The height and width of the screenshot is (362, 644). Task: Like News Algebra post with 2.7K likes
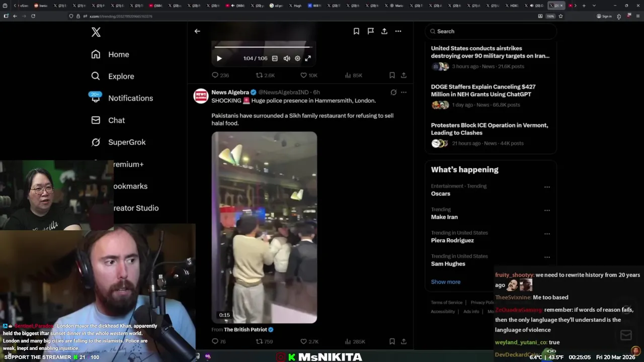click(309, 341)
